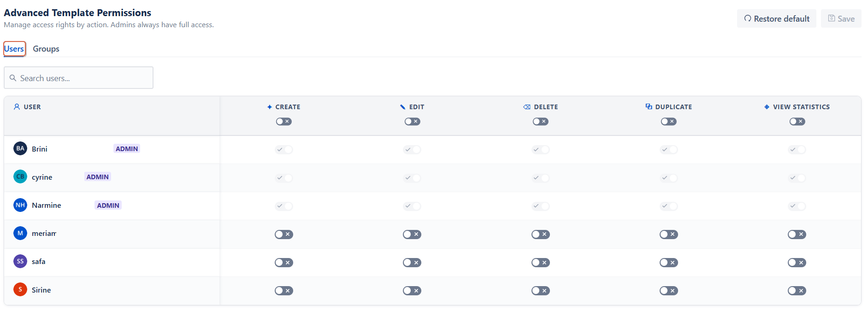Viewport: 868px width, 311px height.
Task: Click cyrine's ADMIN badge
Action: tap(98, 177)
